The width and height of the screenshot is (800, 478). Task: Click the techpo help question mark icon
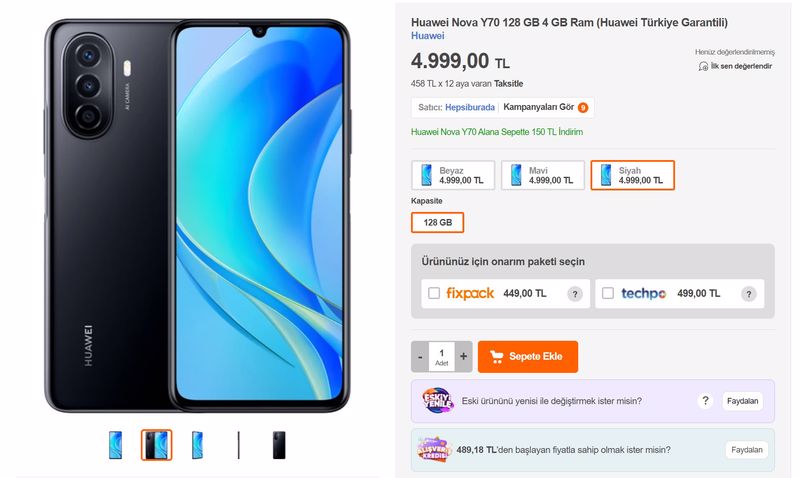coord(748,294)
